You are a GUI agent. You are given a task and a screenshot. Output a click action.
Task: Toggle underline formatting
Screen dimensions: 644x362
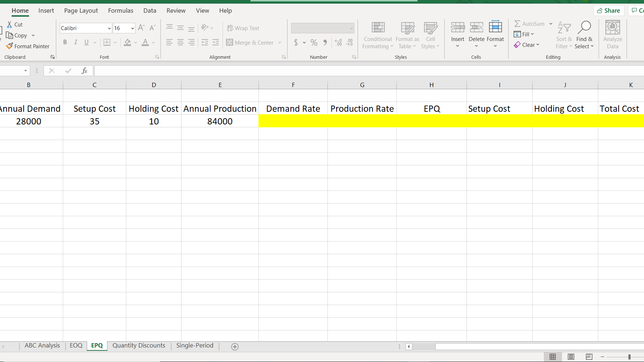click(86, 42)
